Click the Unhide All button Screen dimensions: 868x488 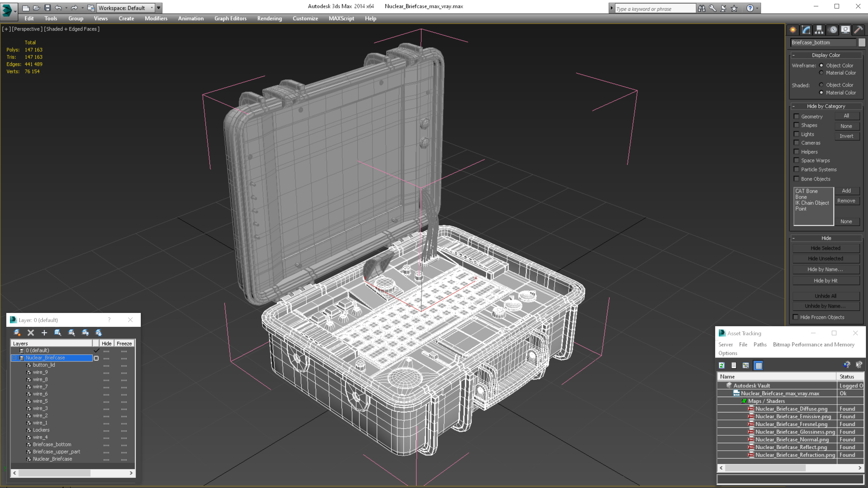[x=826, y=296]
